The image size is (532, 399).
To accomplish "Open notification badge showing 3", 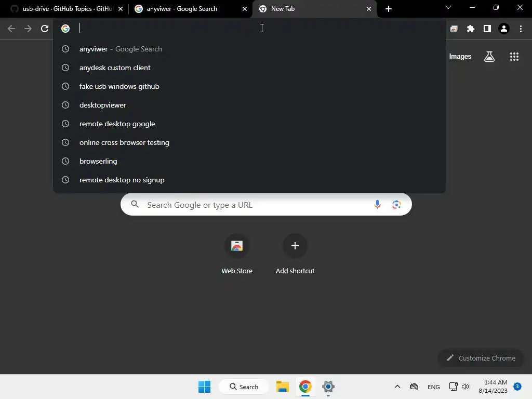I will (517, 386).
